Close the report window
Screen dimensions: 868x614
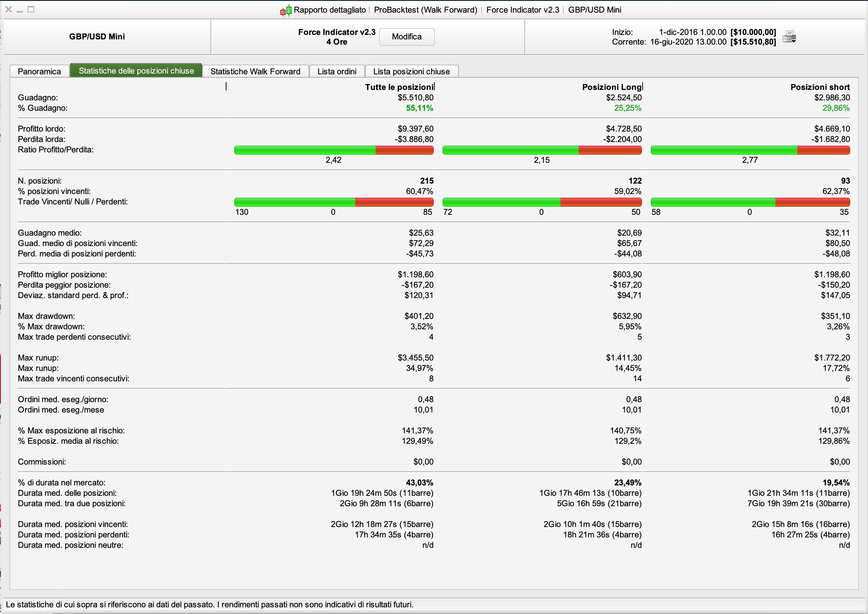[x=8, y=9]
